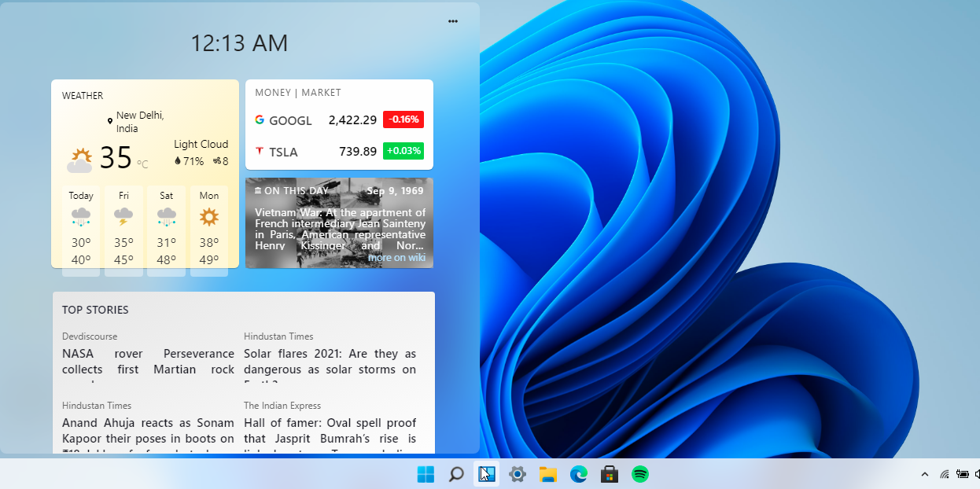The height and width of the screenshot is (489, 980).
Task: Expand hidden icons with the tray chevron
Action: (926, 474)
